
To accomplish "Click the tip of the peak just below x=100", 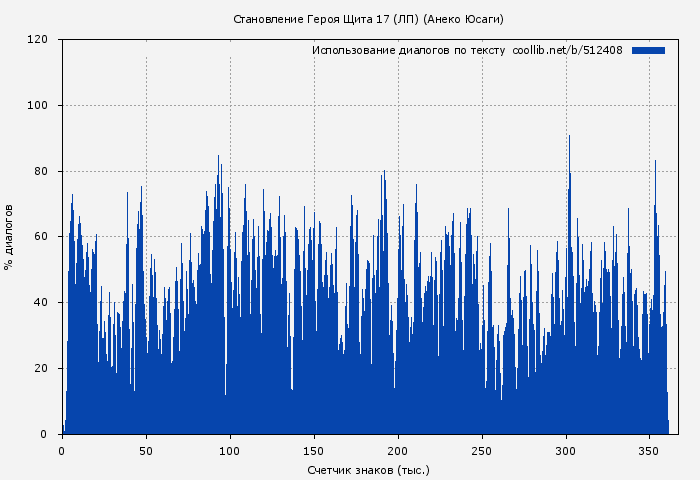I will (218, 157).
